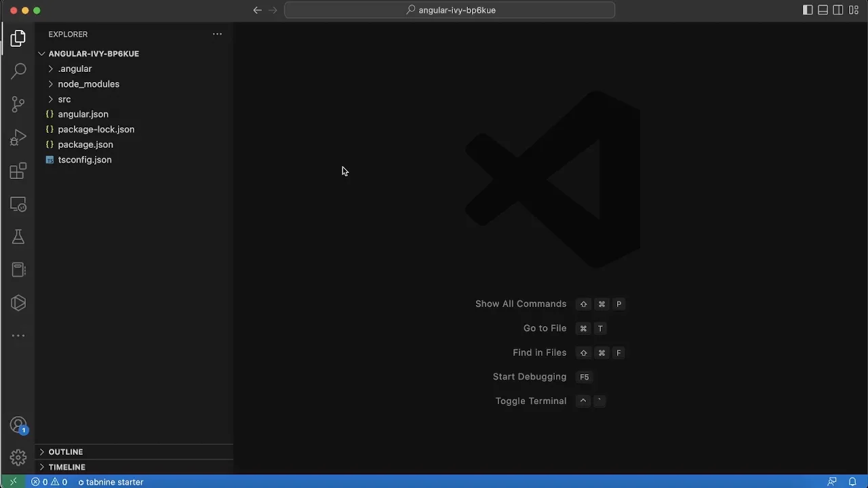Open the Run and Debug view
Screen dimensions: 868x488
(18, 138)
